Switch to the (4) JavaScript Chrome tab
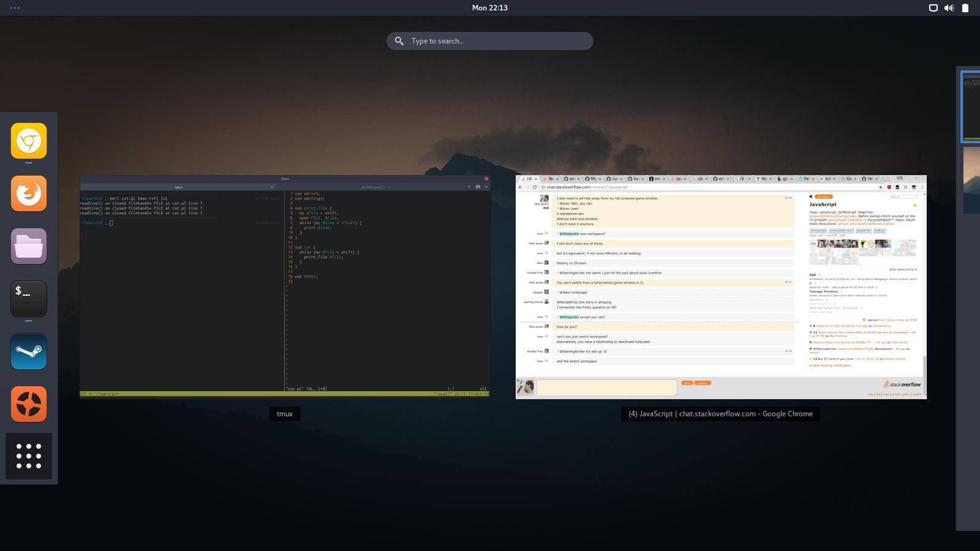The height and width of the screenshot is (551, 980). click(x=529, y=179)
